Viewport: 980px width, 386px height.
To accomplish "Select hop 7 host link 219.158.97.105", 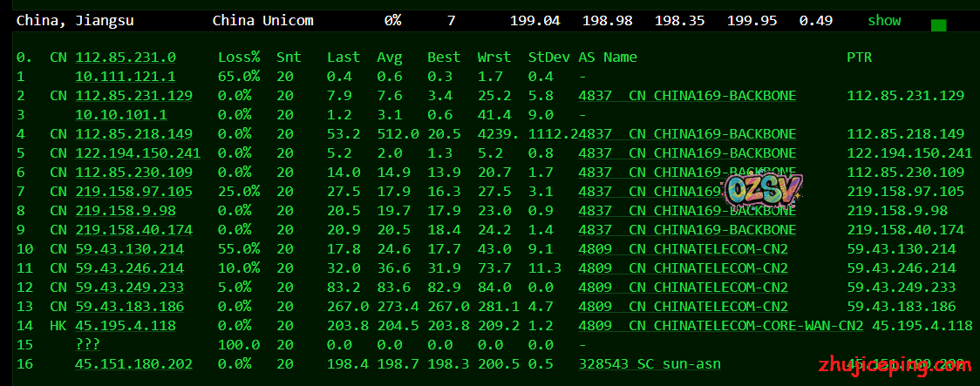I will [133, 192].
